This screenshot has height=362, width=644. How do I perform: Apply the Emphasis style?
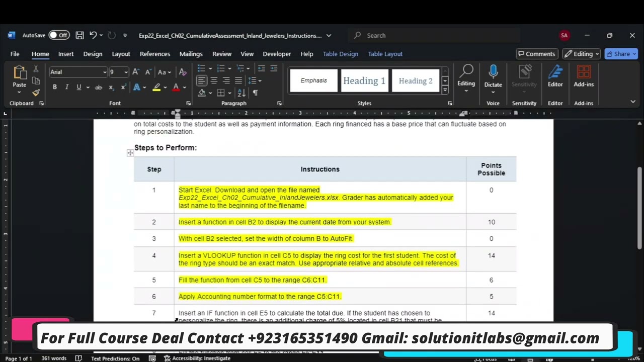(313, 80)
